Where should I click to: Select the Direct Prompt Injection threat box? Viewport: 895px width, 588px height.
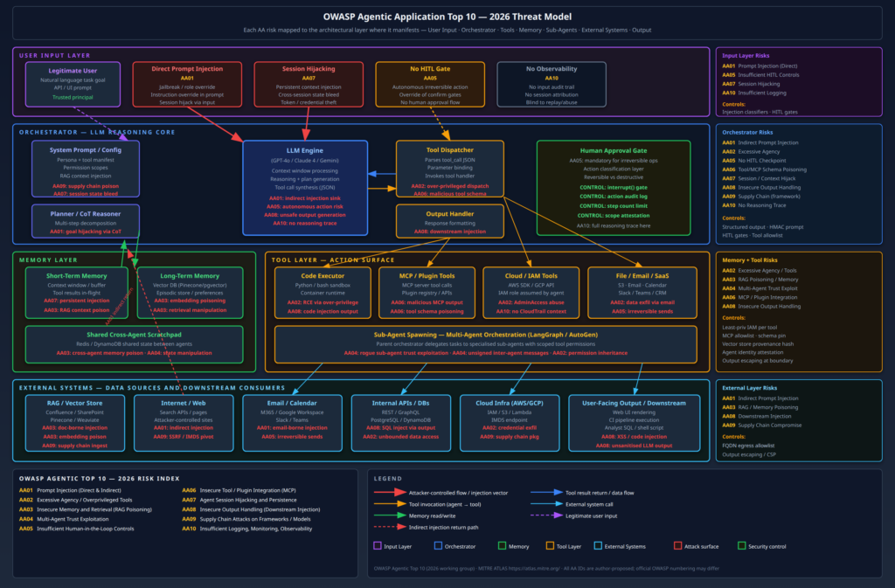(187, 85)
